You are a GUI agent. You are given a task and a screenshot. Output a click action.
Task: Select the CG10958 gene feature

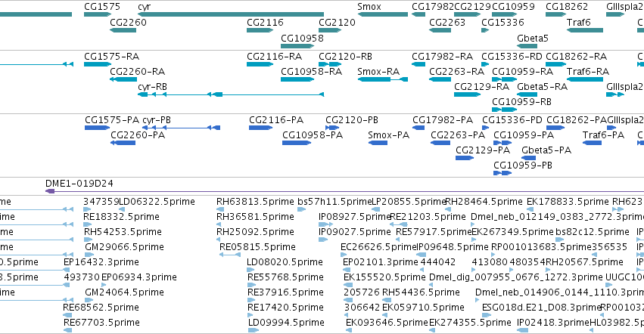point(297,46)
